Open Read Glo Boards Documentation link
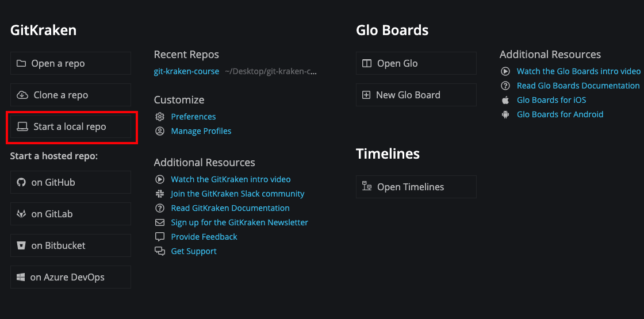The height and width of the screenshot is (319, 644). click(578, 86)
